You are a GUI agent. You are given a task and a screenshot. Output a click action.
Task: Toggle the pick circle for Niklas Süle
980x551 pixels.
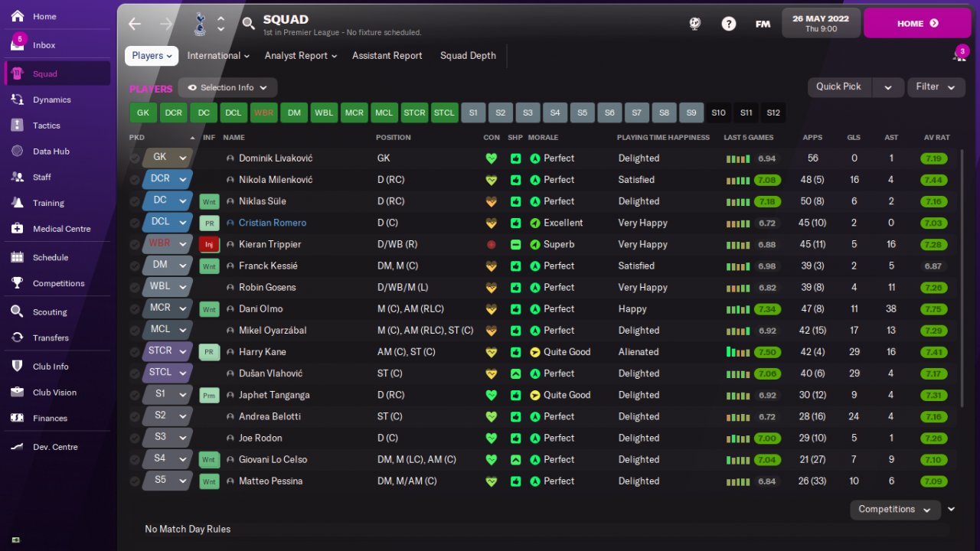135,201
